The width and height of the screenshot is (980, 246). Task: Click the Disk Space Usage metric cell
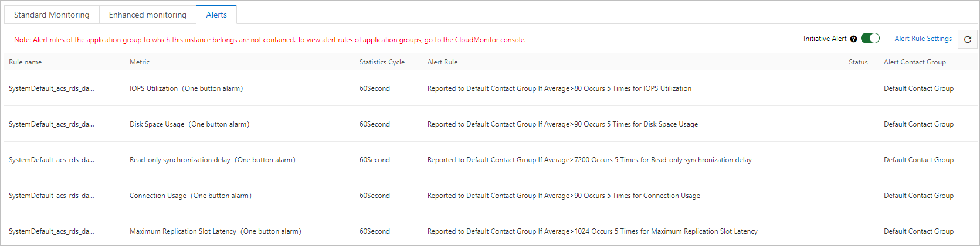(189, 124)
